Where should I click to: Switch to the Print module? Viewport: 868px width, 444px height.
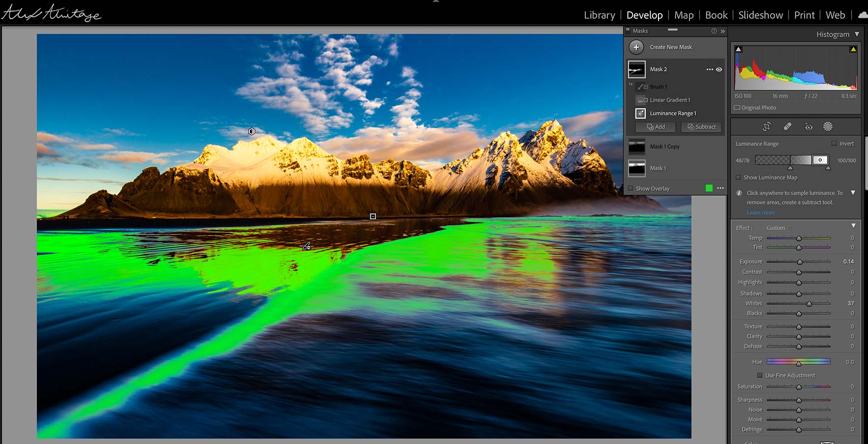click(804, 15)
